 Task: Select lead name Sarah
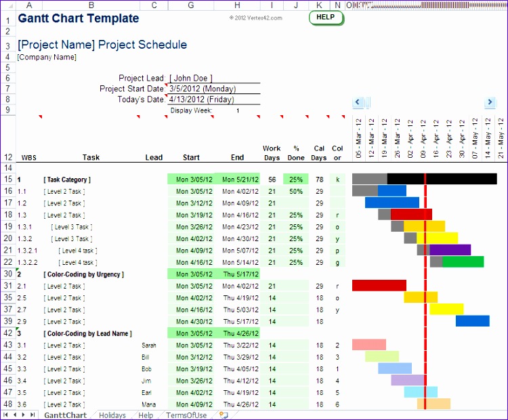(149, 345)
